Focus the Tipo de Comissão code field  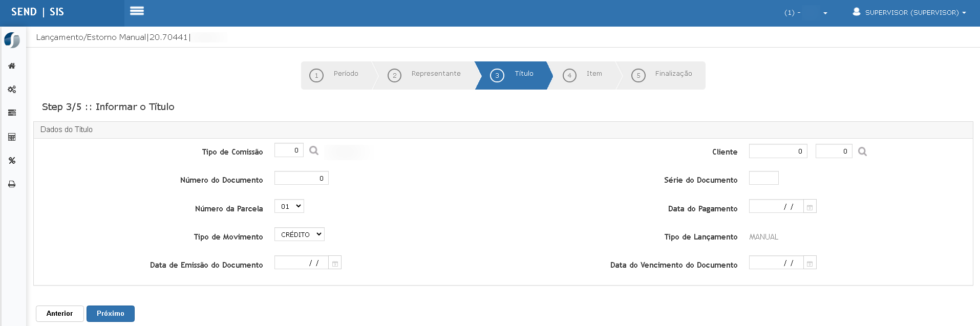289,150
